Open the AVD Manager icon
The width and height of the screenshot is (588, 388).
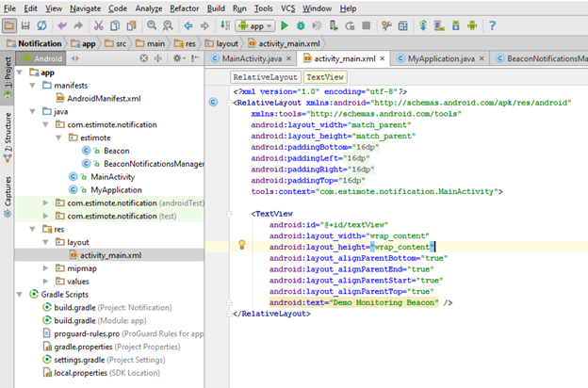[439, 25]
